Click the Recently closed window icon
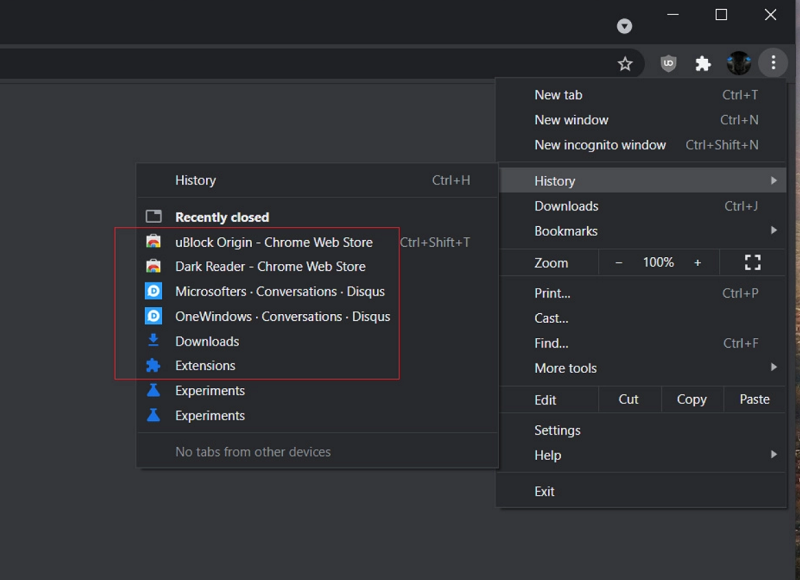Screen dimensions: 800x580 [x=154, y=216]
